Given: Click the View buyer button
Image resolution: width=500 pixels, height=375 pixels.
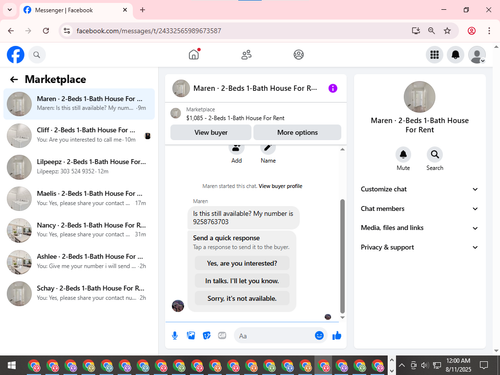Looking at the screenshot, I should point(211,132).
